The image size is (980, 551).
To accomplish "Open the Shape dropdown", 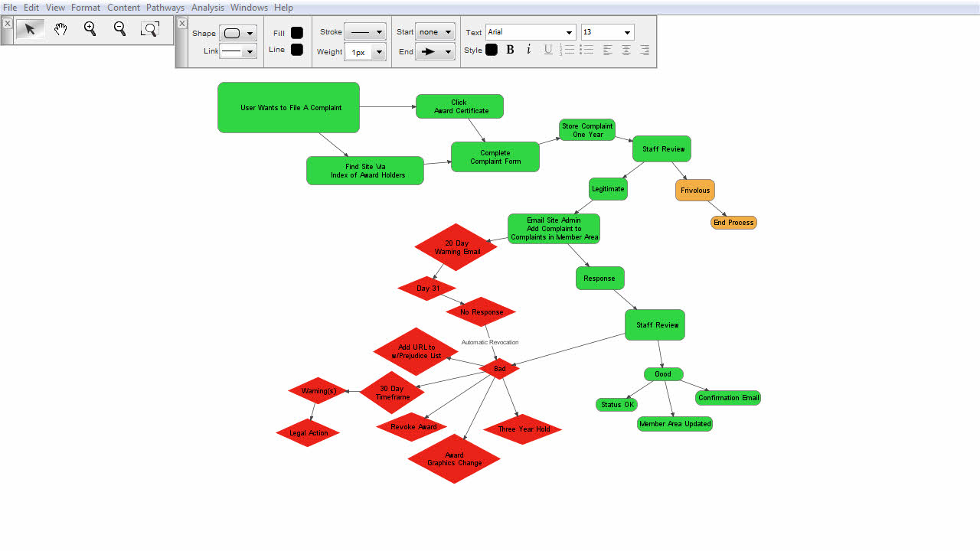I will (x=238, y=33).
